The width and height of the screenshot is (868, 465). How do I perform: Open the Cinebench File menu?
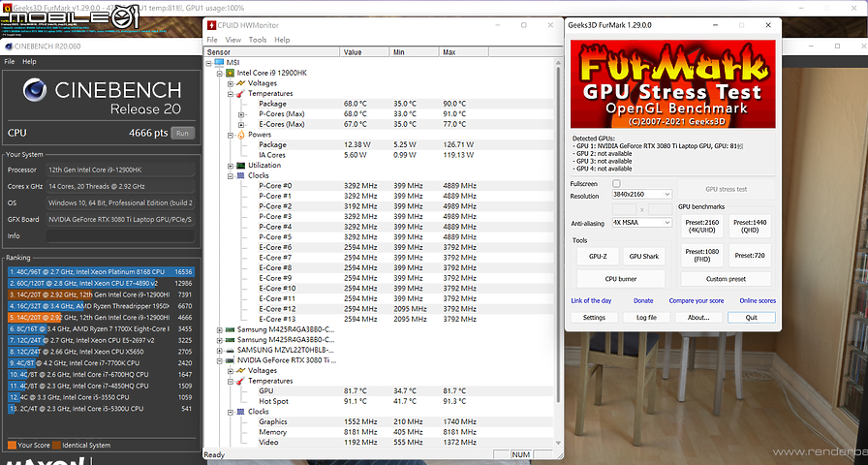pyautogui.click(x=10, y=61)
